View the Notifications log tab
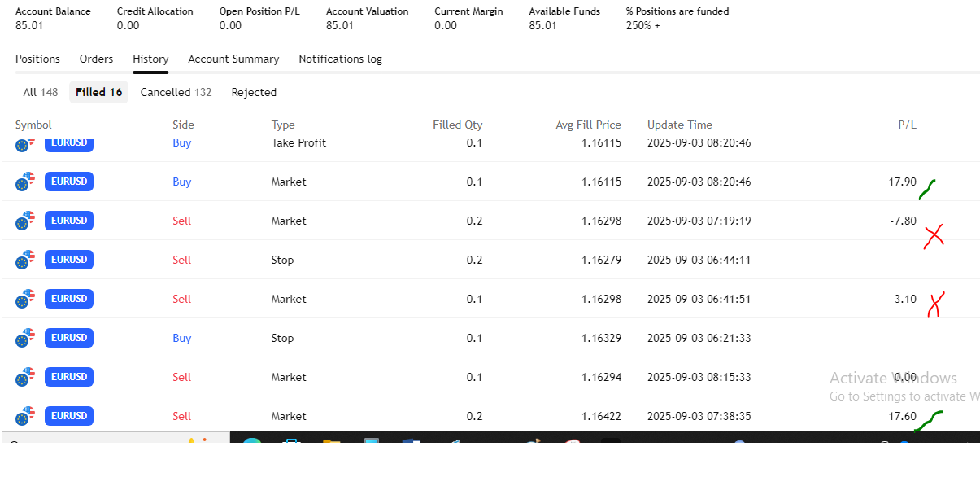 [x=340, y=59]
